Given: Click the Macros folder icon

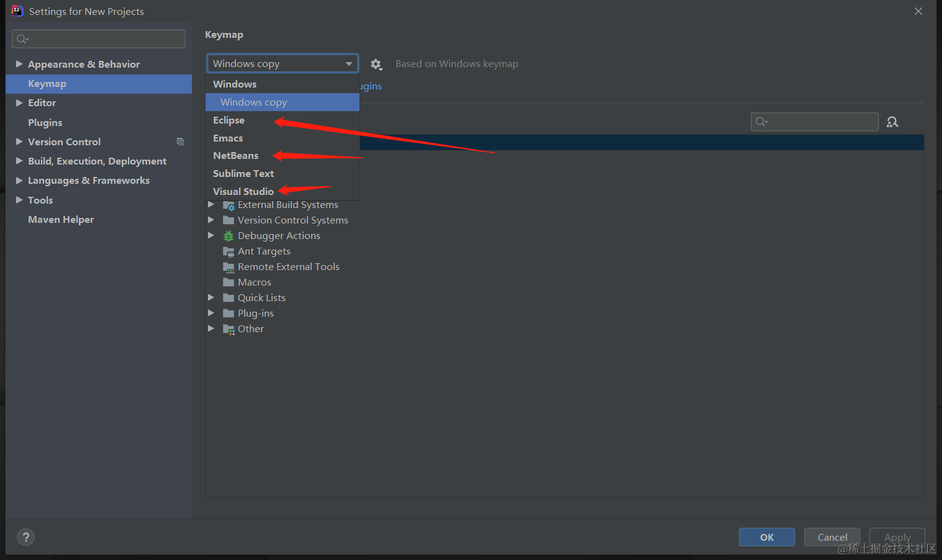Looking at the screenshot, I should click(229, 282).
